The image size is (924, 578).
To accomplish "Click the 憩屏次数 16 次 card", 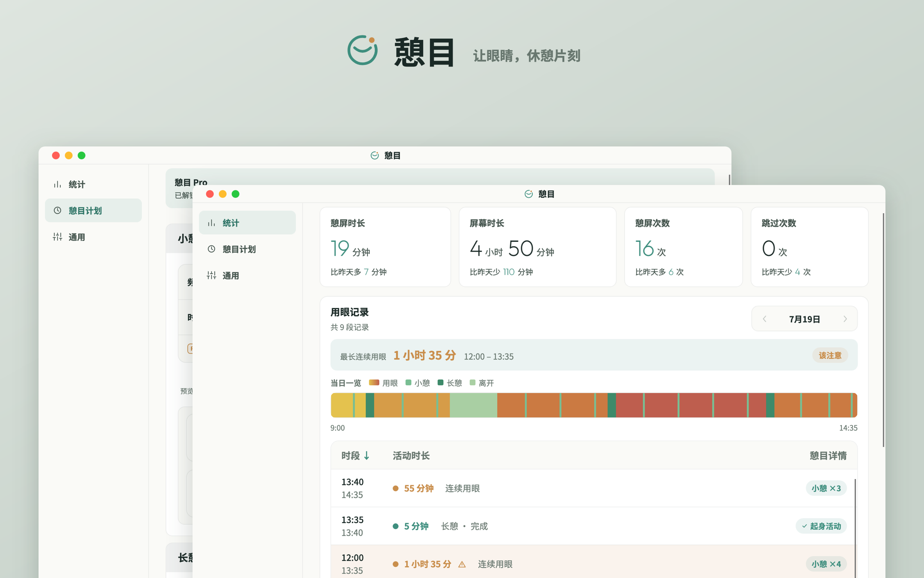I will (x=683, y=247).
